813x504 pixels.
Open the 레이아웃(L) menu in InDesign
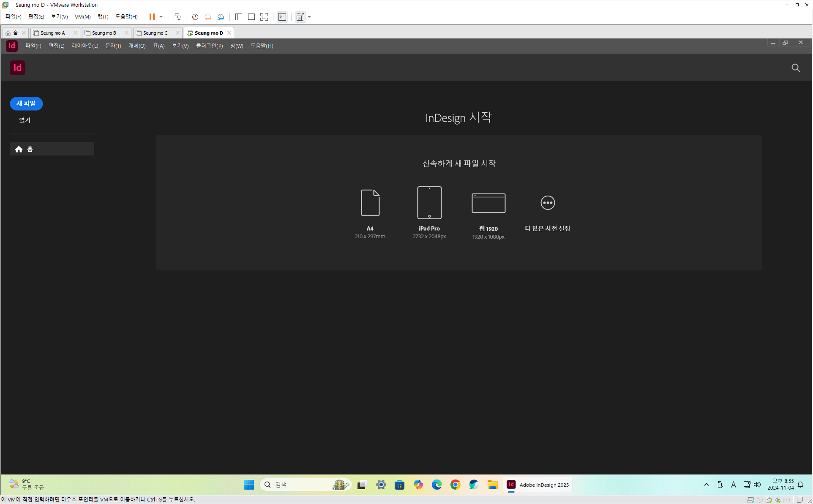tap(85, 46)
